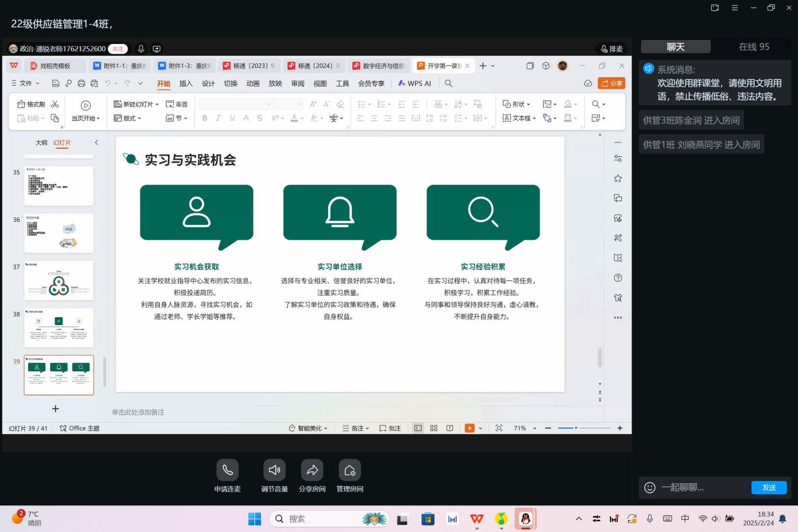Click the 关注 follow button

pos(118,49)
